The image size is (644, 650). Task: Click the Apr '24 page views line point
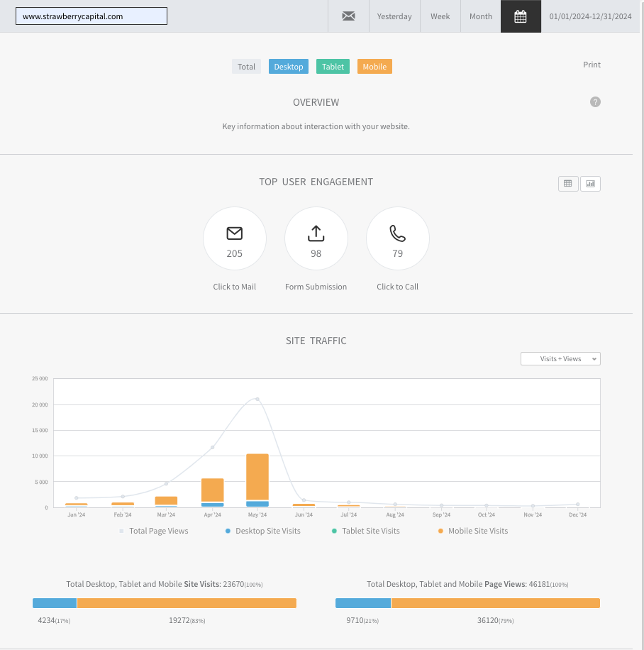coord(213,447)
